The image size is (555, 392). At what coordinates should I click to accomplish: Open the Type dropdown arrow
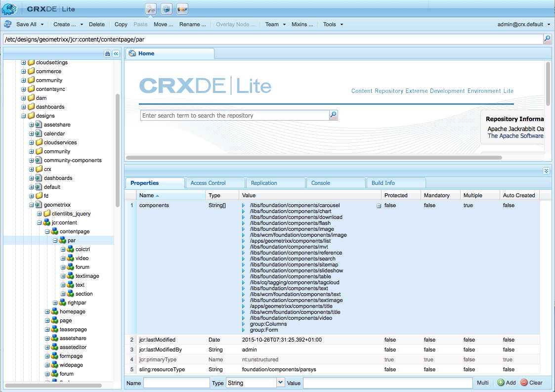(280, 383)
